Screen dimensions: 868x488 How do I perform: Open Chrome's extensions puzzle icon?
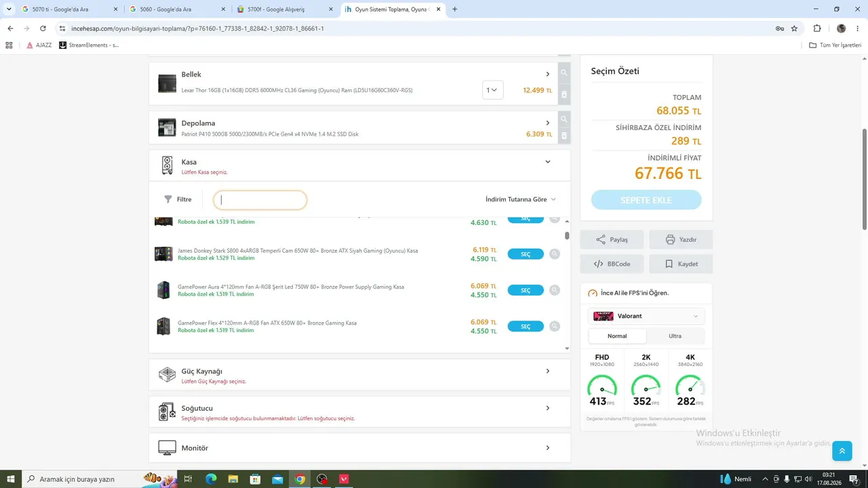tap(816, 28)
